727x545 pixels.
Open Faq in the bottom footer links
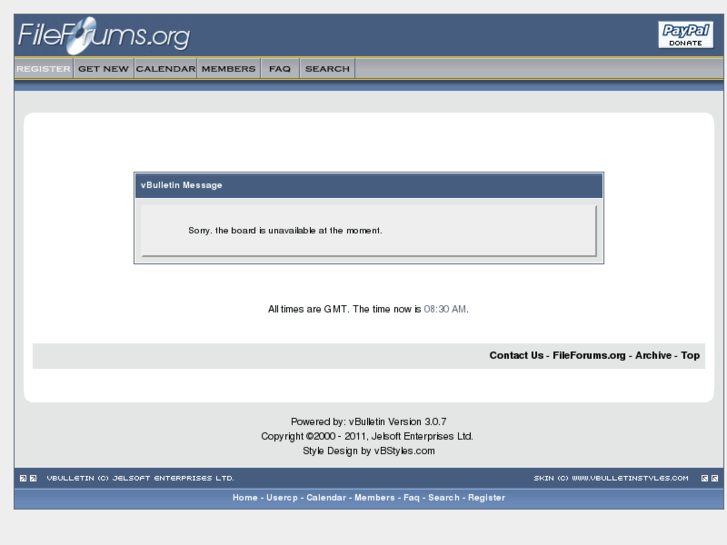[x=411, y=498]
